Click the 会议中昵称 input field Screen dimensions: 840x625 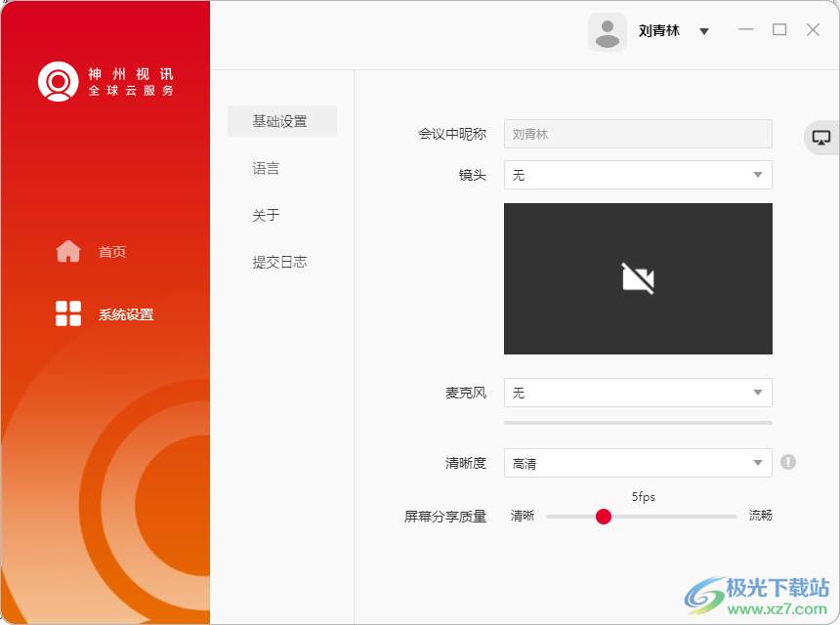pos(638,134)
